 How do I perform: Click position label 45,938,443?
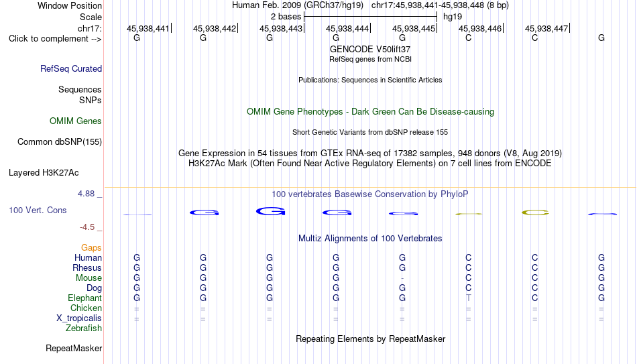tap(281, 28)
